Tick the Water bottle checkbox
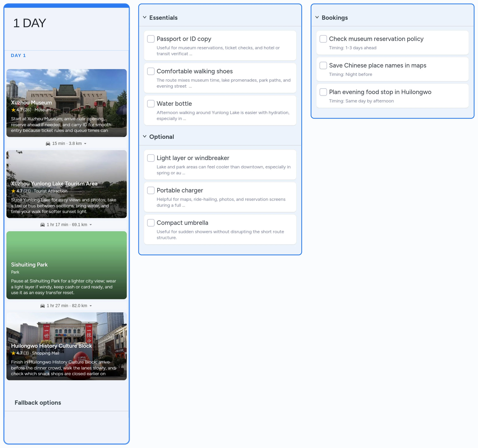This screenshot has height=448, width=478. pyautogui.click(x=151, y=104)
